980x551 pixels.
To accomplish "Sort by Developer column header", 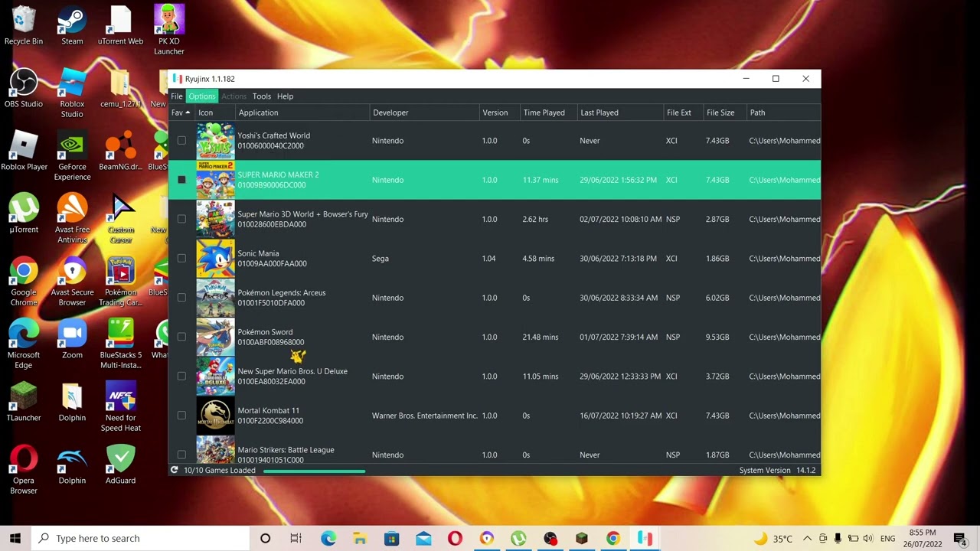I will 425,112.
